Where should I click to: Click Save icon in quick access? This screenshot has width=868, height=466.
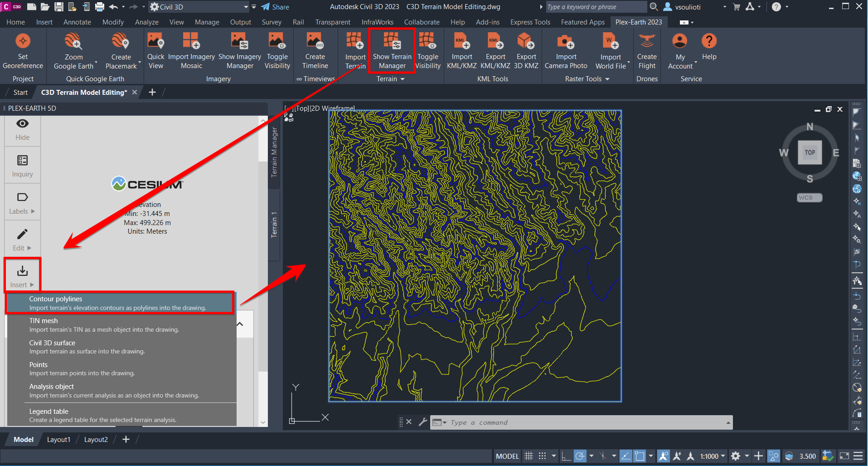(58, 7)
